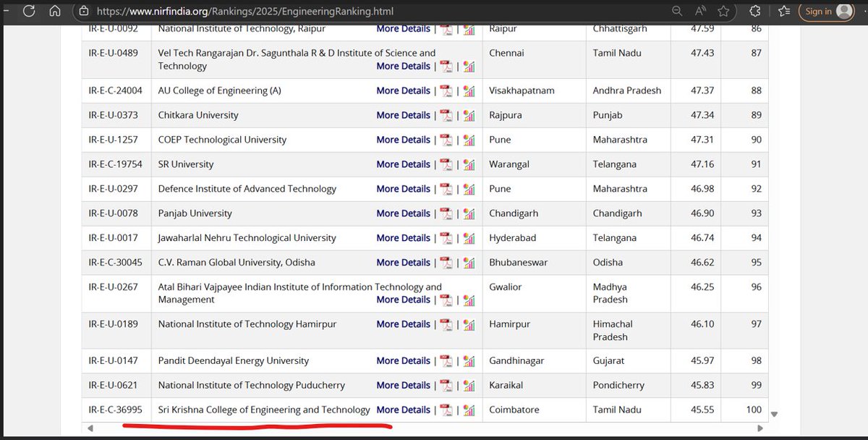Open the graph icon for Jawaharlal Nehru Technological University
868x440 pixels.
click(469, 238)
